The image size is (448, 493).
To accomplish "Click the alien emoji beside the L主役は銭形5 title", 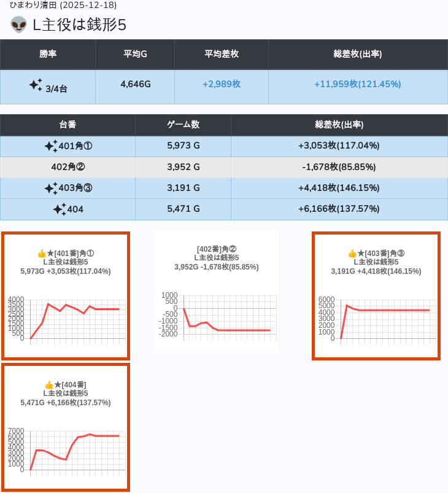I will click(19, 25).
